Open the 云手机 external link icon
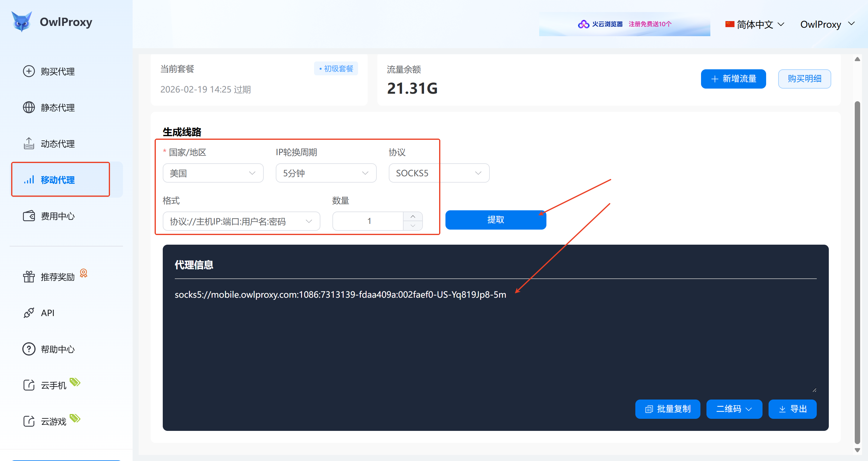 (29, 385)
